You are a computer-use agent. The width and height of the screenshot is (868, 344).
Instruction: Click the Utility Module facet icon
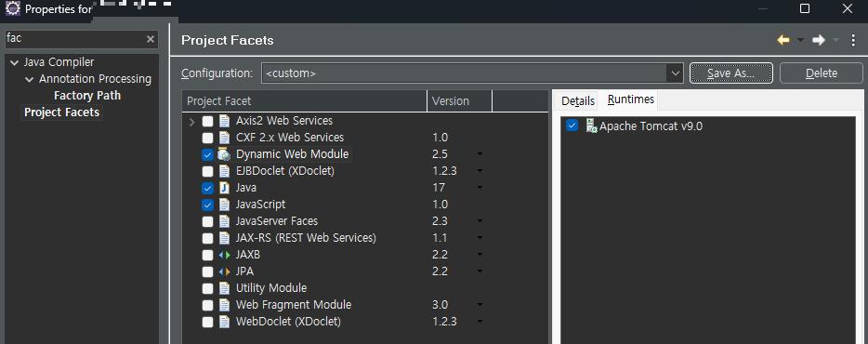[x=224, y=288]
